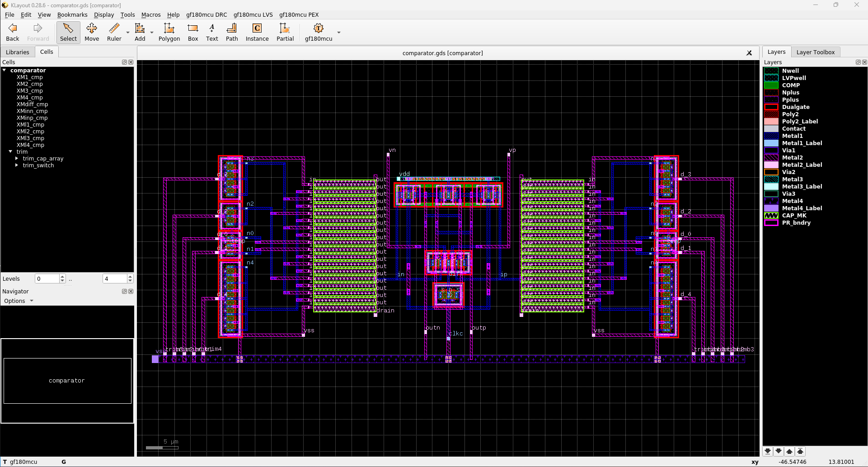Activate the Polygon drawing tool
Screen dimensions: 868x467
click(x=169, y=32)
